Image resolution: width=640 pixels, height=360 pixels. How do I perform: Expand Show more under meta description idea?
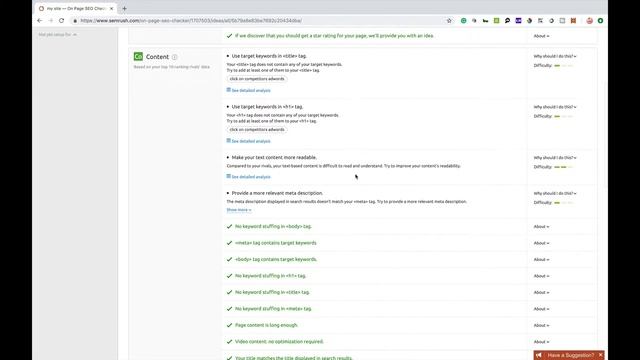[239, 210]
